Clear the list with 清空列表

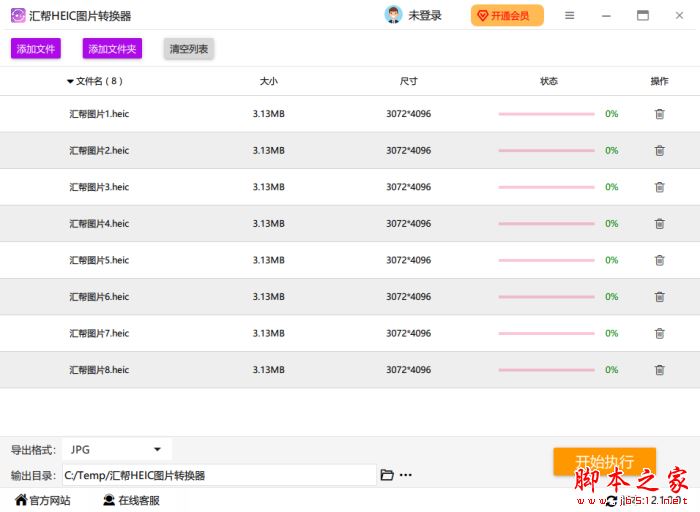coord(189,49)
